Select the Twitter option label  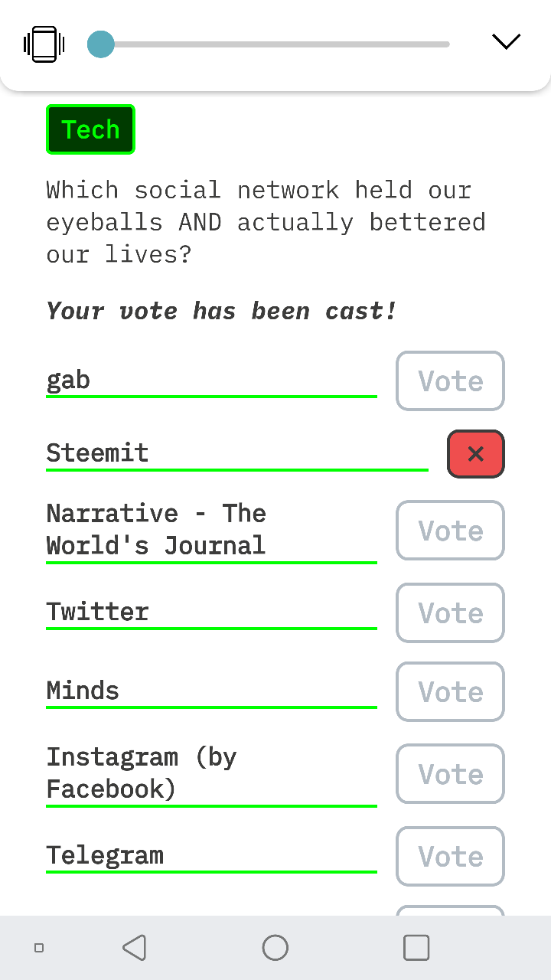tap(97, 612)
